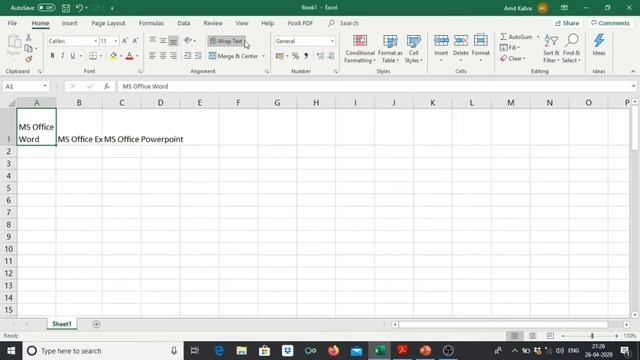Switch to the Review tab
Viewport: 640px width, 360px height.
pyautogui.click(x=213, y=23)
